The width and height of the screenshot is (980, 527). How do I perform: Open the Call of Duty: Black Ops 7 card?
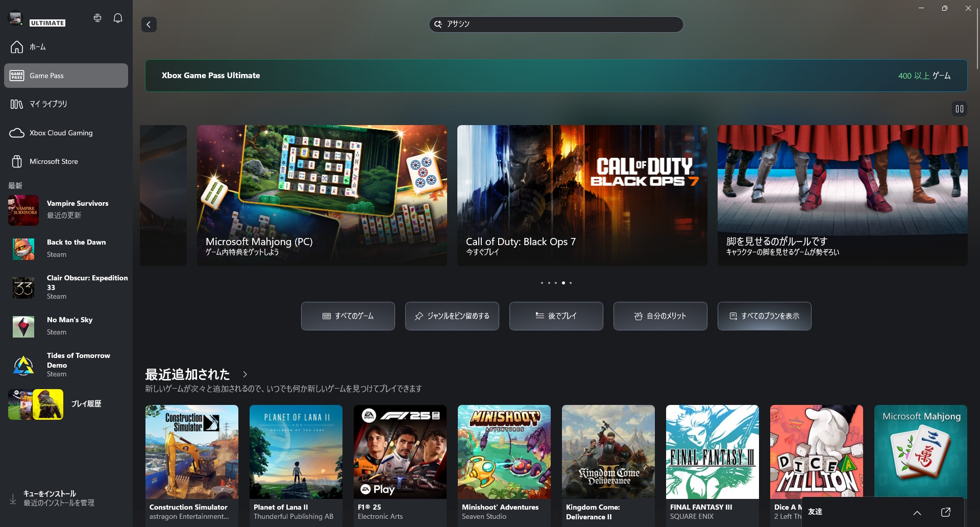[582, 196]
